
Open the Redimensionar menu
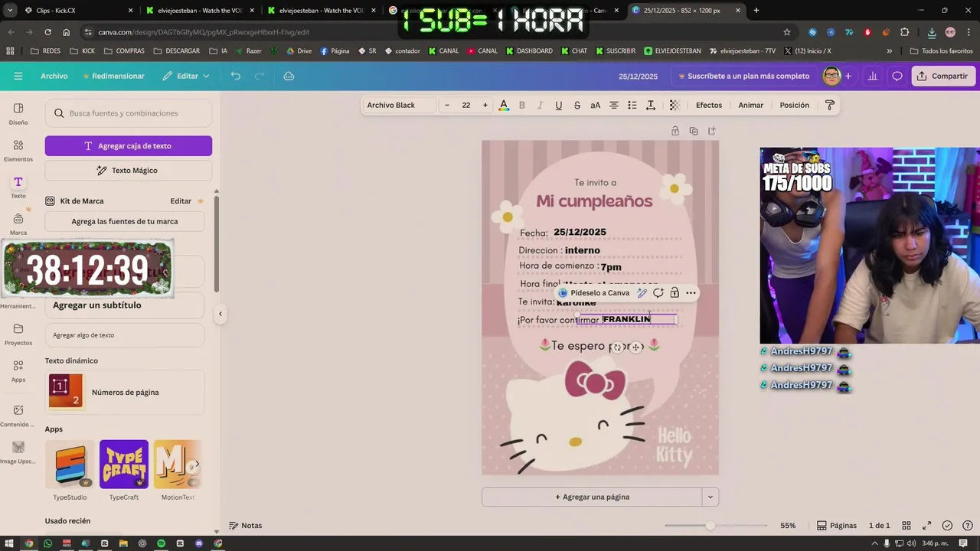pos(113,76)
